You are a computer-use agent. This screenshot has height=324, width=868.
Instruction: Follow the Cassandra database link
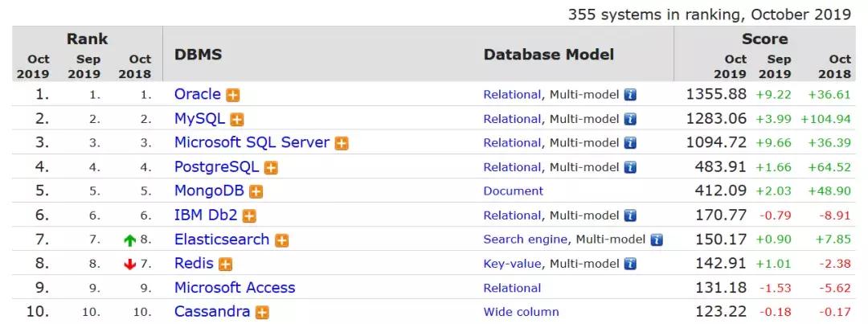(212, 312)
